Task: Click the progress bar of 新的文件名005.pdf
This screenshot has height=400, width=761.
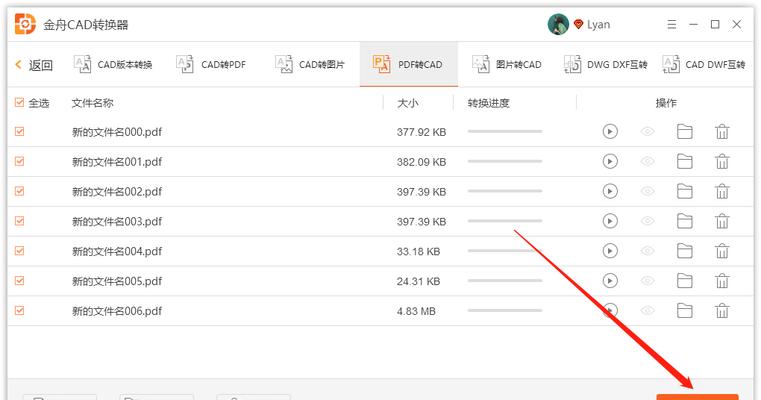Action: pyautogui.click(x=505, y=281)
